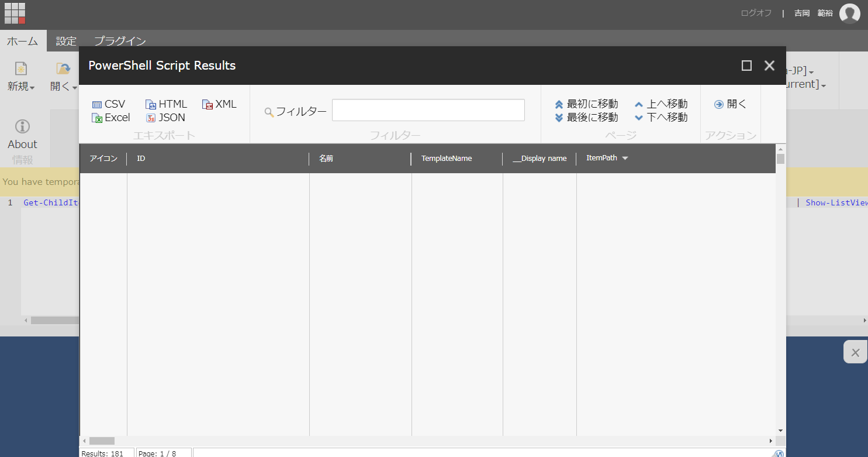Expand the 開く dropdown arrow in ribbon

[75, 88]
